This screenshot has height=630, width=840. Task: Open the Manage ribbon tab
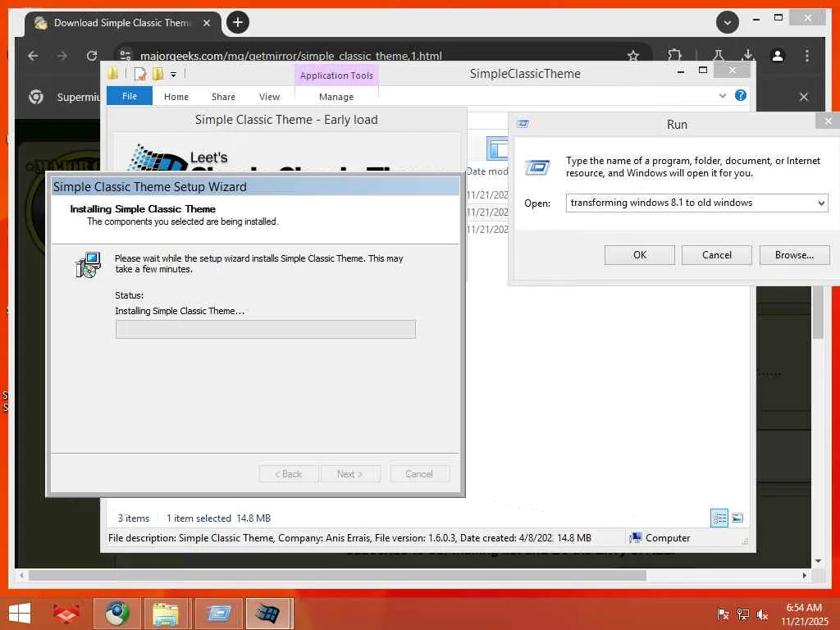click(336, 97)
